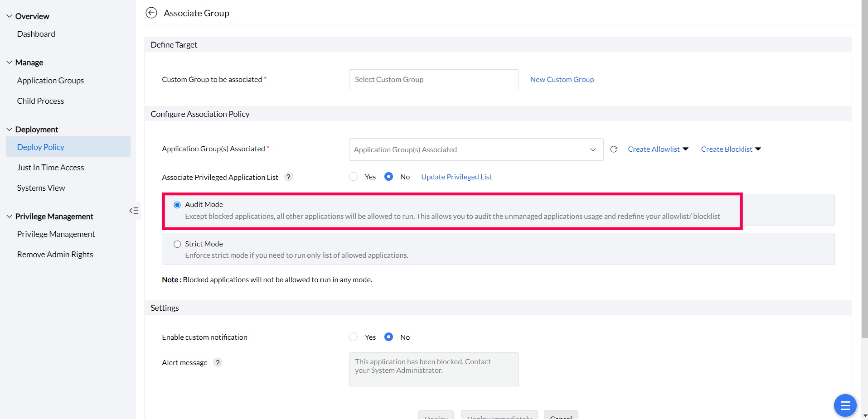Go to Application Groups in sidebar
The height and width of the screenshot is (419, 868).
(x=50, y=81)
